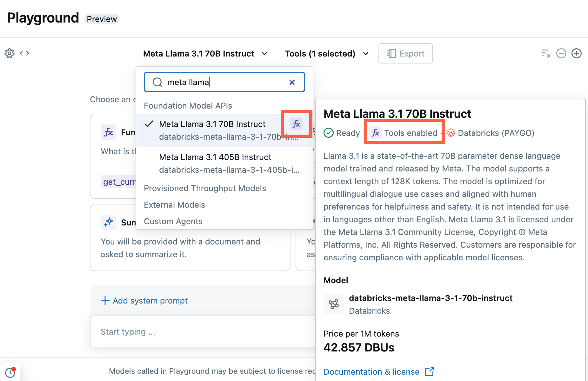Click the clock icon with red dot
Screen dimensions: 588x381
tap(10, 372)
